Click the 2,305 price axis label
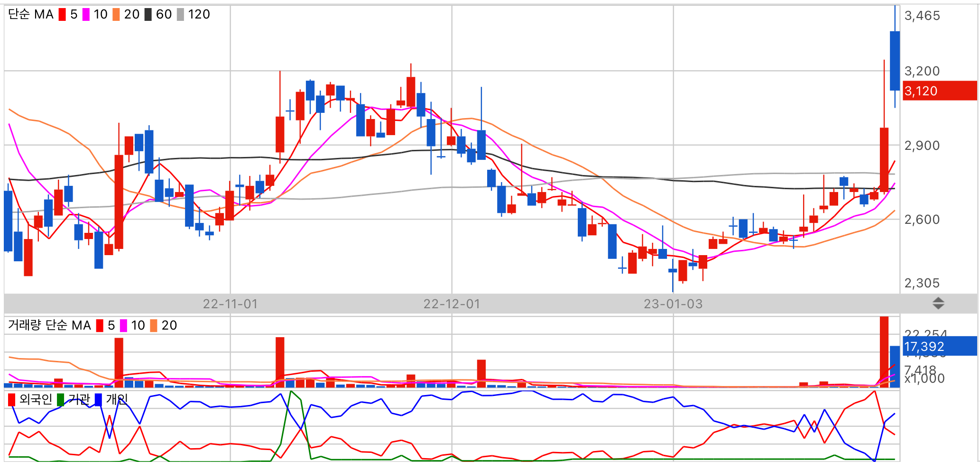The image size is (980, 469). (922, 283)
